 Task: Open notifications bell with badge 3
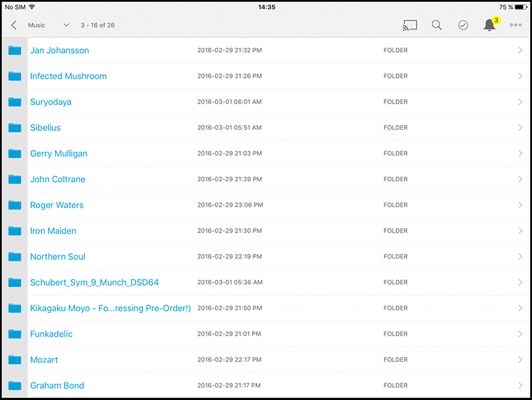click(489, 25)
